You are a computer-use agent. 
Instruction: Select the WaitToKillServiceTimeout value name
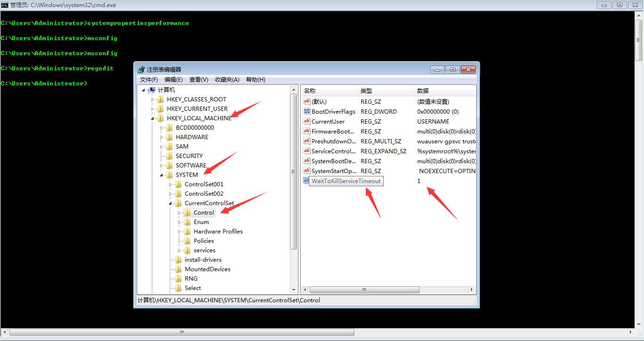coord(346,181)
